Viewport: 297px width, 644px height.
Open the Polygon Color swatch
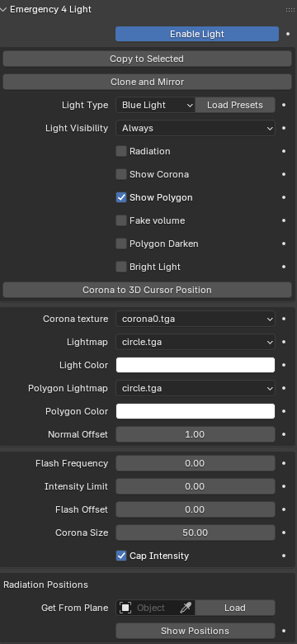[x=196, y=411]
